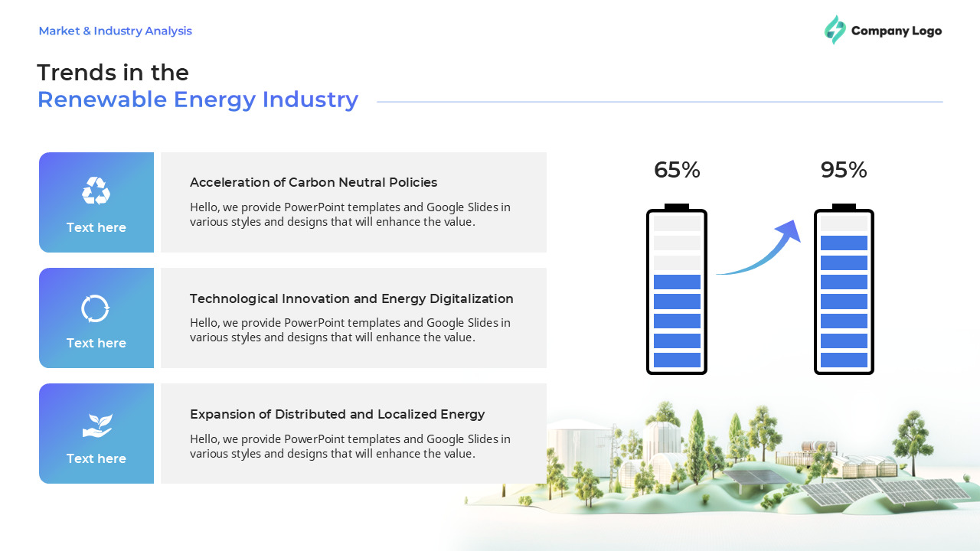Click the 'Trends in the' heading
Viewport: 980px width, 551px height.
pyautogui.click(x=113, y=73)
